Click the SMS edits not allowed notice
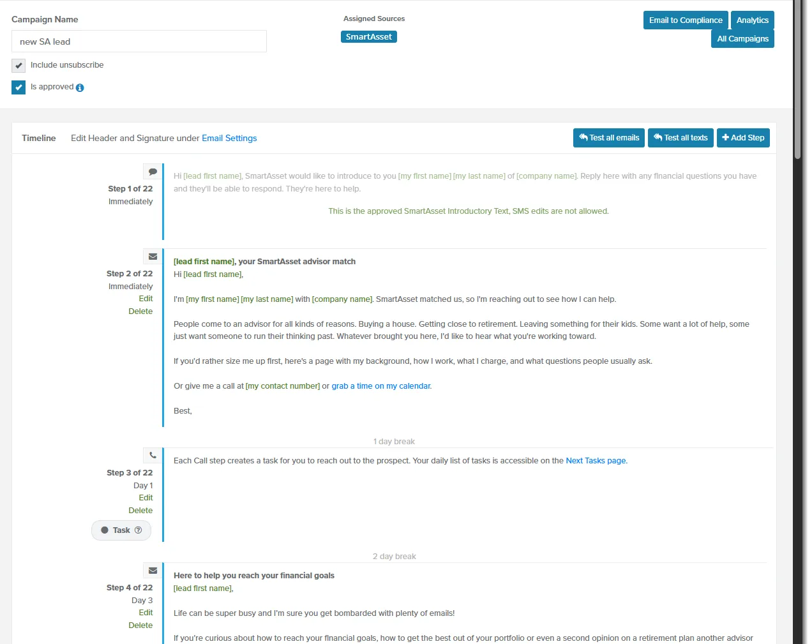 (x=469, y=211)
